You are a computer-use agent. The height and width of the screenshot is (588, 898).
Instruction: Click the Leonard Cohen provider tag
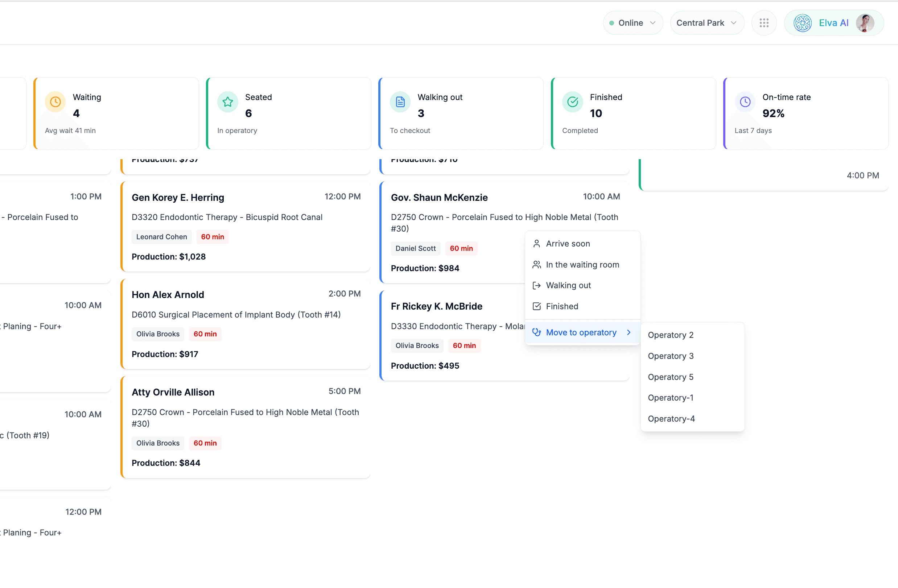[x=161, y=237]
